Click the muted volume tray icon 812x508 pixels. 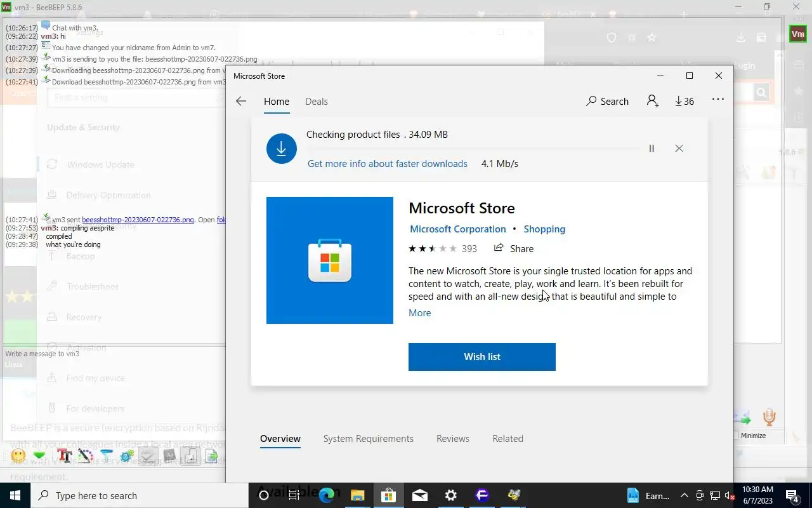click(x=730, y=495)
